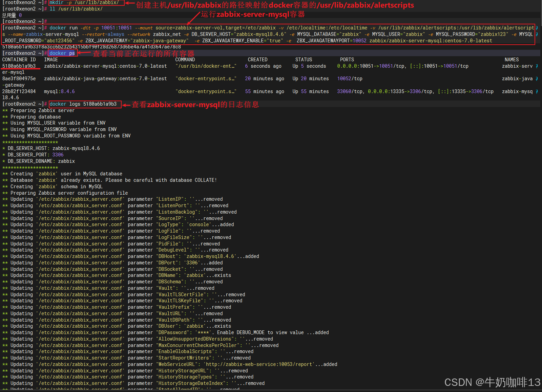The width and height of the screenshot is (542, 392).
Task: Click '** Preparing database' log line
Action: 32,117
